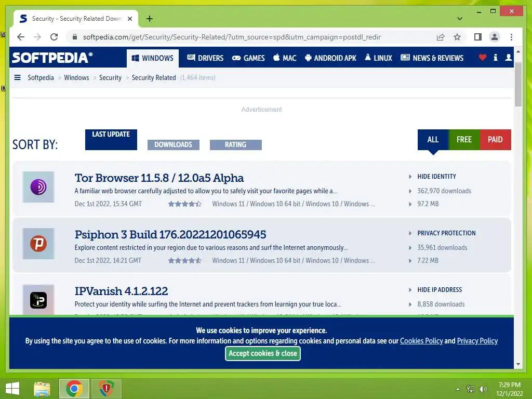Open a new browser tab
Image resolution: width=532 pixels, height=399 pixels.
[x=150, y=19]
